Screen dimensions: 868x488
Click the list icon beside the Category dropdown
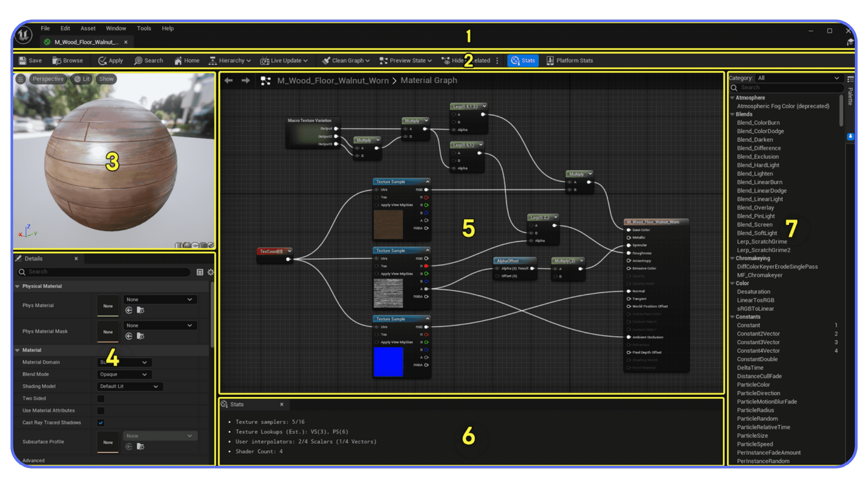[850, 79]
